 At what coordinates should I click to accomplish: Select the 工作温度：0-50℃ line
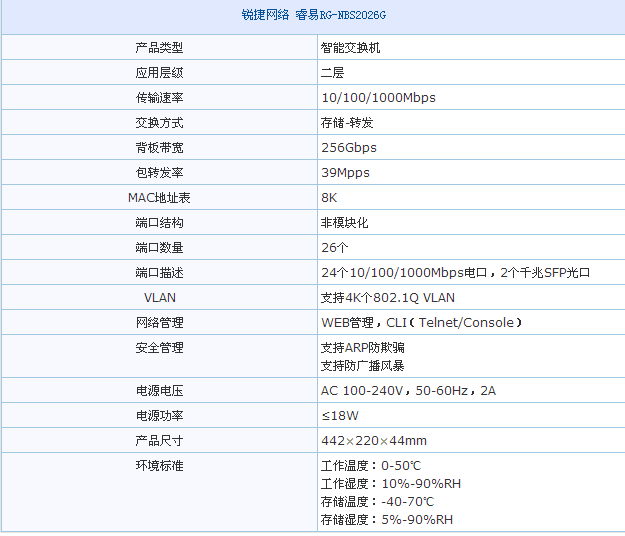click(371, 466)
